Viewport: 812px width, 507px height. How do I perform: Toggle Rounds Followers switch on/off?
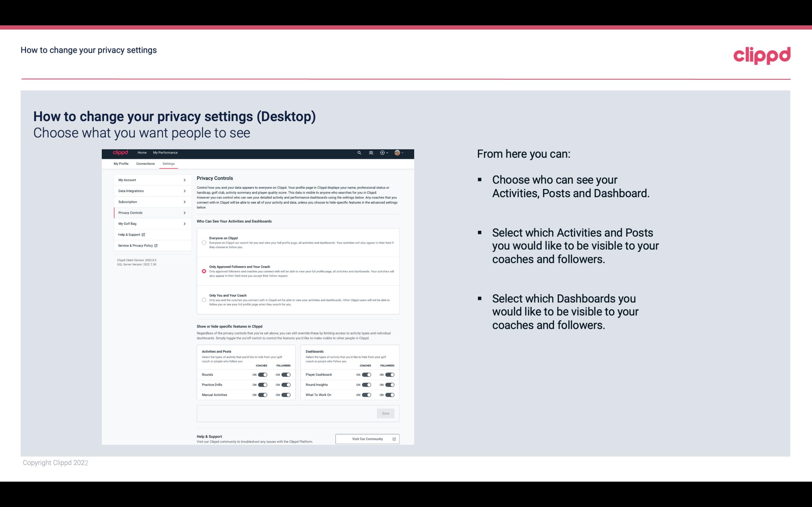pyautogui.click(x=286, y=374)
